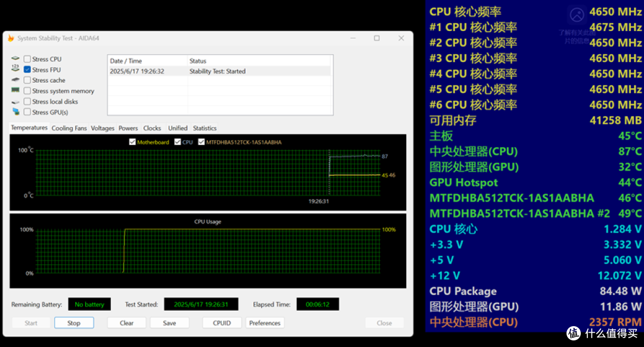Open the Unified tab
The image size is (644, 347).
[178, 128]
